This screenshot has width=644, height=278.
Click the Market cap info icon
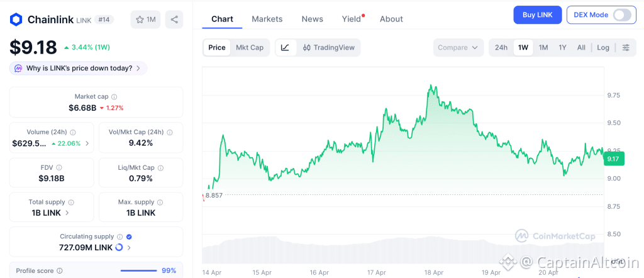pyautogui.click(x=114, y=97)
